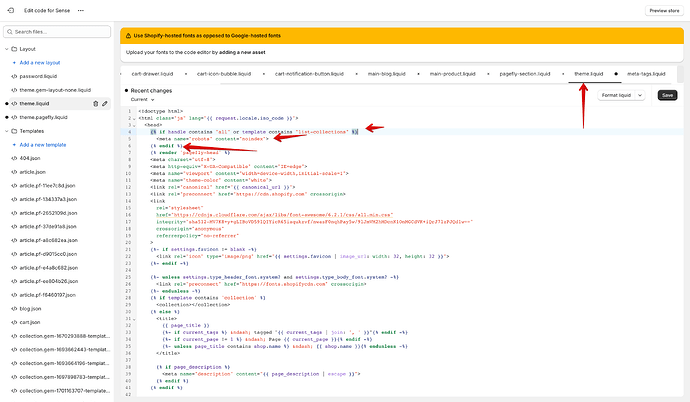The image size is (690, 402).
Task: Switch to the pagefly-section.liquid tab
Action: (x=524, y=74)
